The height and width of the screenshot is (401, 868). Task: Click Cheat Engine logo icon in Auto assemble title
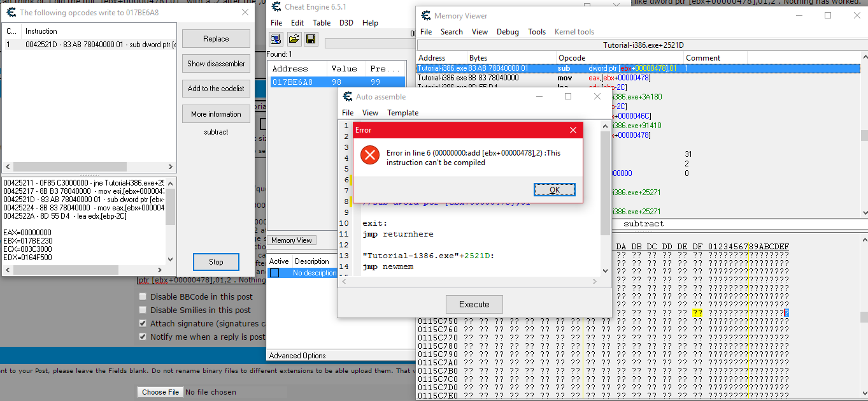pos(347,97)
